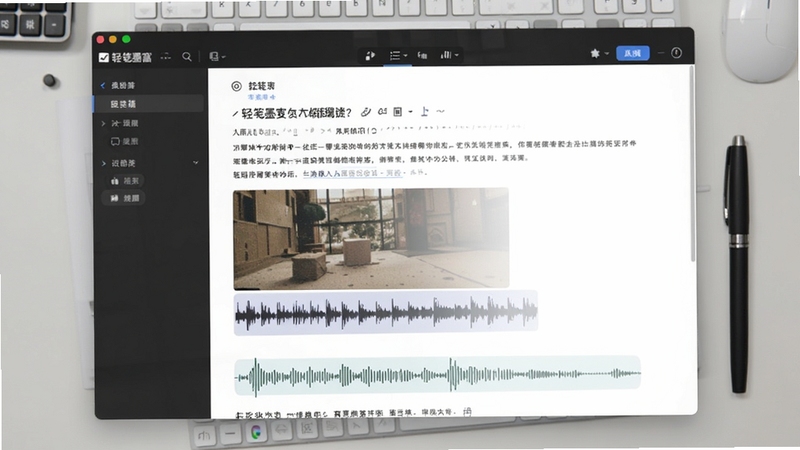Click the search magnifier icon in toolbar

click(x=187, y=57)
